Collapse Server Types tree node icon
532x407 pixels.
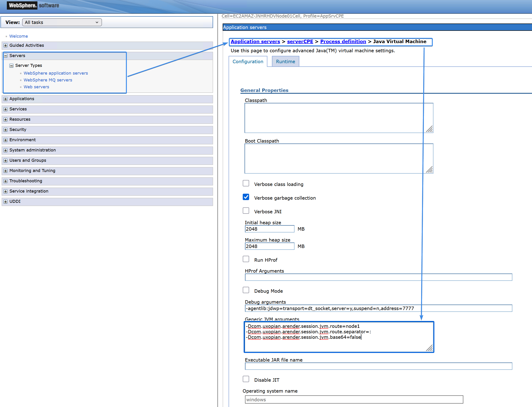click(x=11, y=65)
